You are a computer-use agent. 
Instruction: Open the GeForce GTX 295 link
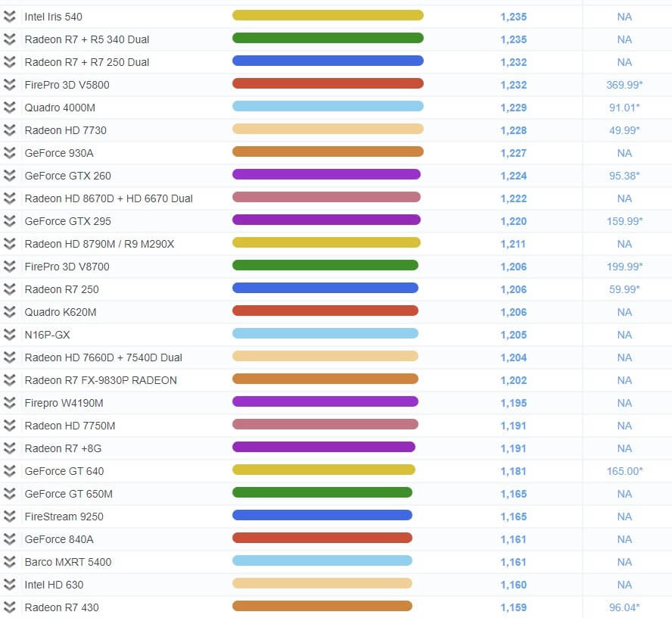[x=67, y=221]
